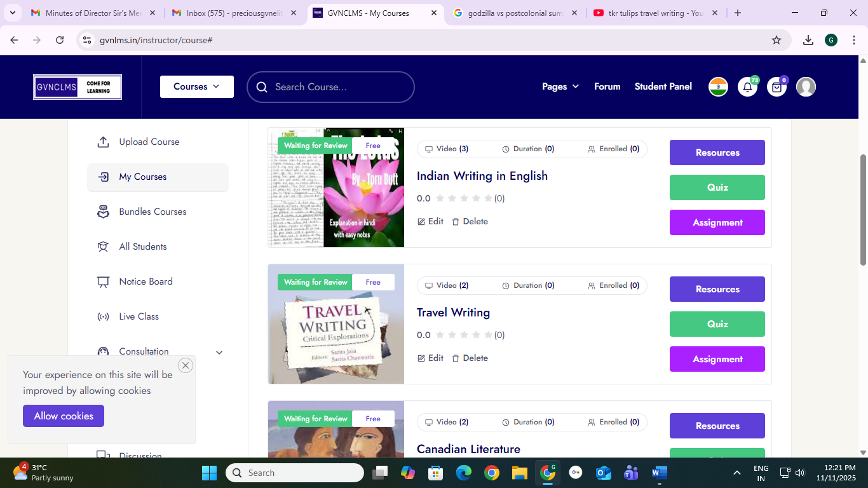The image size is (868, 488).
Task: Bookmark this page with star icon
Action: pyautogui.click(x=776, y=40)
